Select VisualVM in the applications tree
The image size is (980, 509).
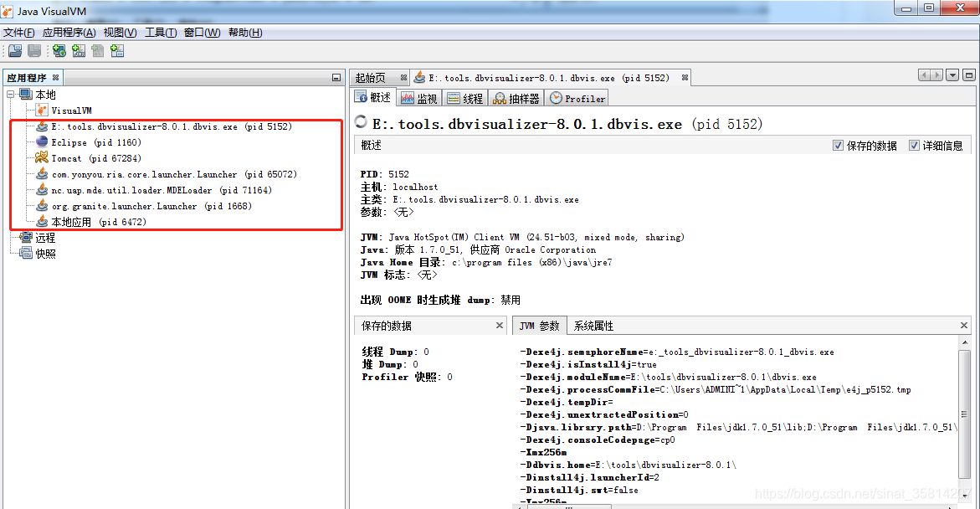71,111
